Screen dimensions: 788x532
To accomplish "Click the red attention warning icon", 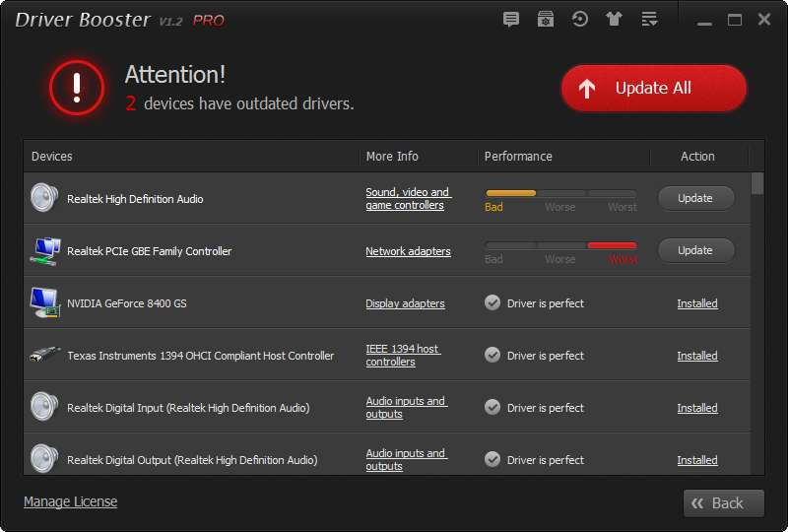I will [x=76, y=88].
